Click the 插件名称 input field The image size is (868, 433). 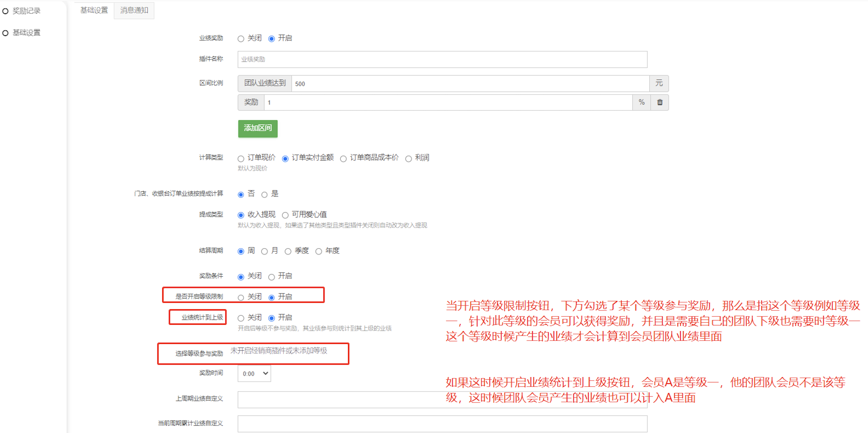442,60
